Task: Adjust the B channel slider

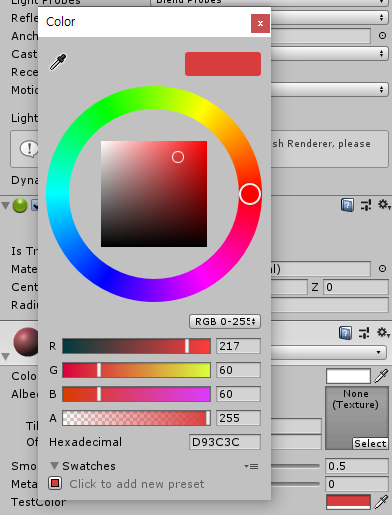Action: pos(136,394)
